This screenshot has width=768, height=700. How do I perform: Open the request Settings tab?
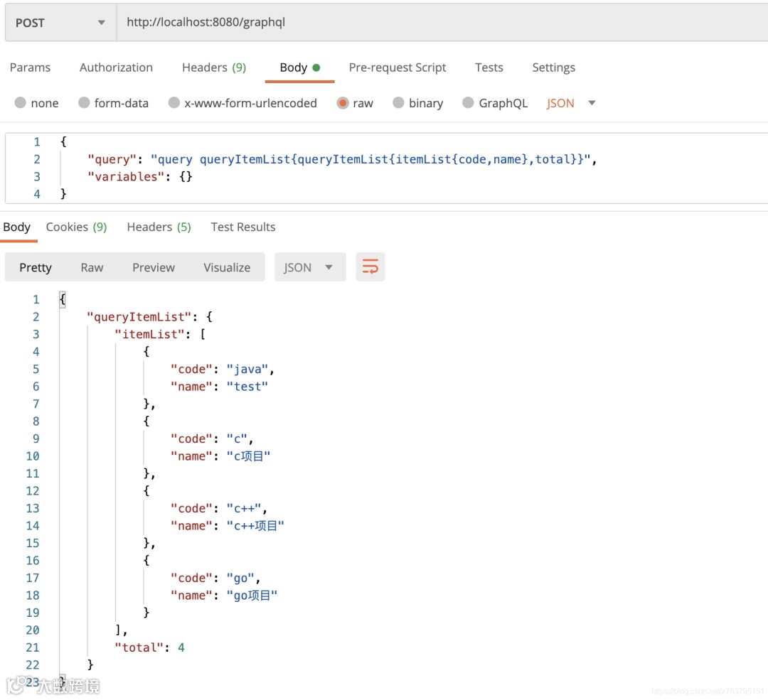pos(553,68)
